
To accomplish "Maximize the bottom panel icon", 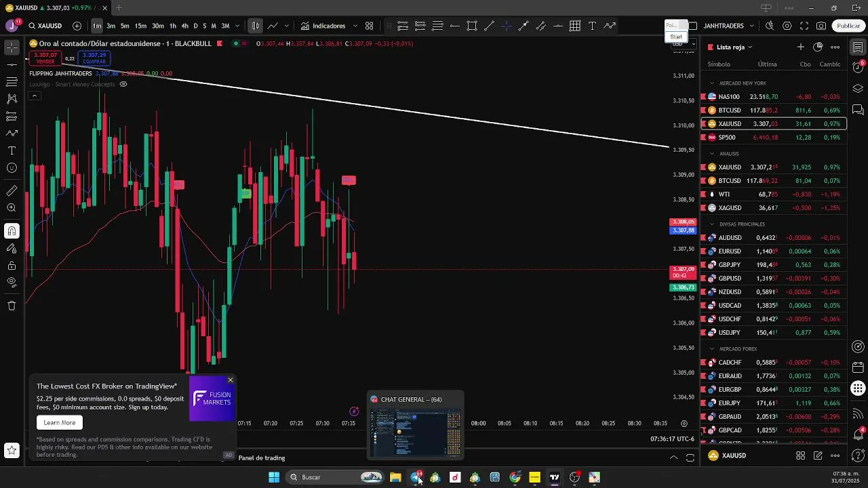I will [690, 457].
